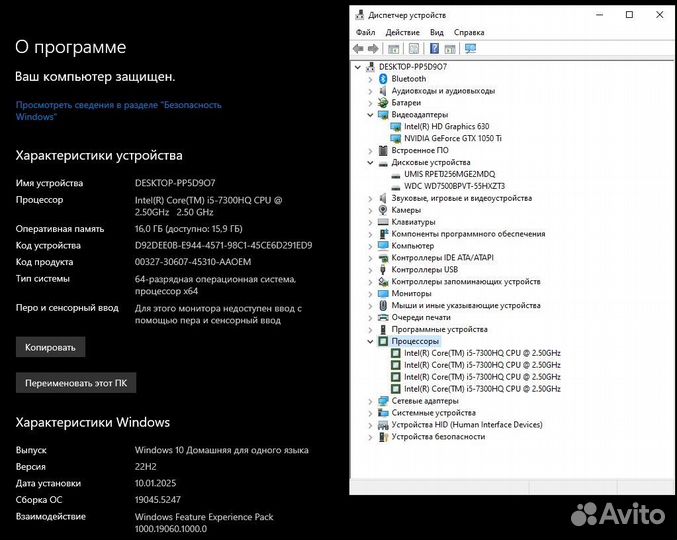Click the scan for hardware changes monitor icon
This screenshot has height=540, width=677.
pyautogui.click(x=470, y=49)
